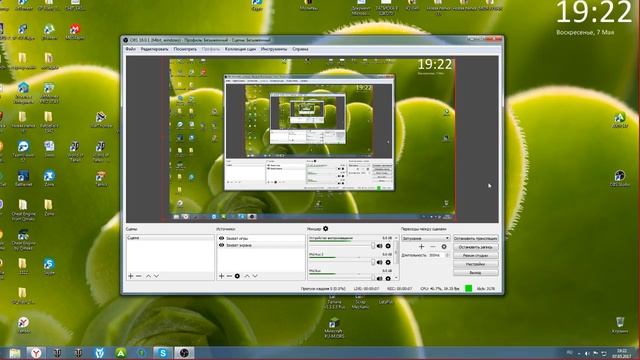The width and height of the screenshot is (640, 360).
Task: Click Остановить запись button
Action: point(476,247)
